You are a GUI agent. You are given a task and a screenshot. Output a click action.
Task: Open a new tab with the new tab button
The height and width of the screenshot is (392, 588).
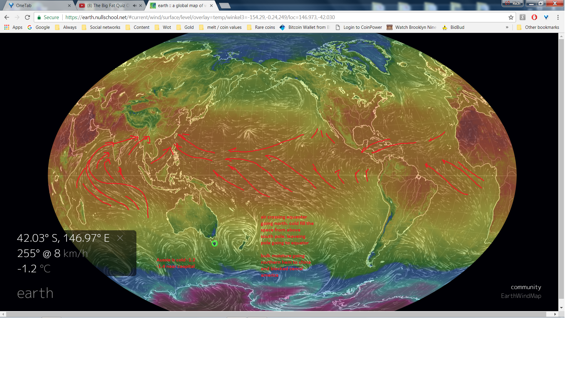pyautogui.click(x=225, y=6)
